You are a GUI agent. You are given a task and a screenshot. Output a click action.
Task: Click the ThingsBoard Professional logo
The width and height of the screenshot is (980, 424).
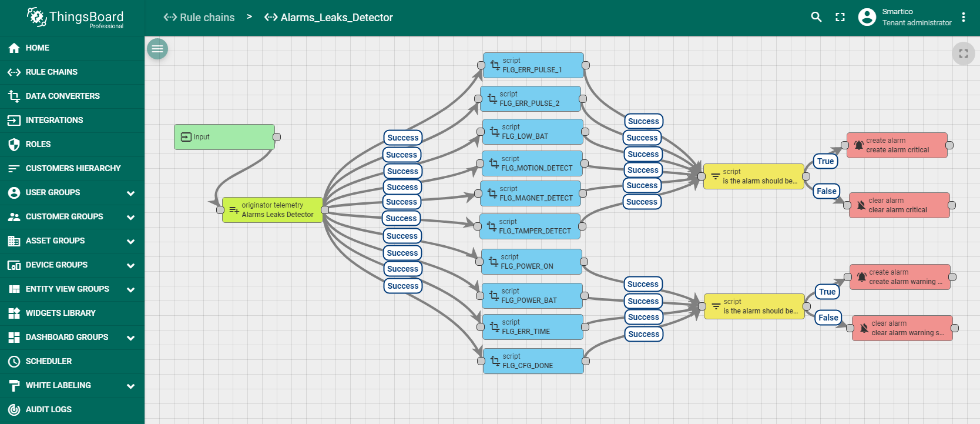point(76,18)
